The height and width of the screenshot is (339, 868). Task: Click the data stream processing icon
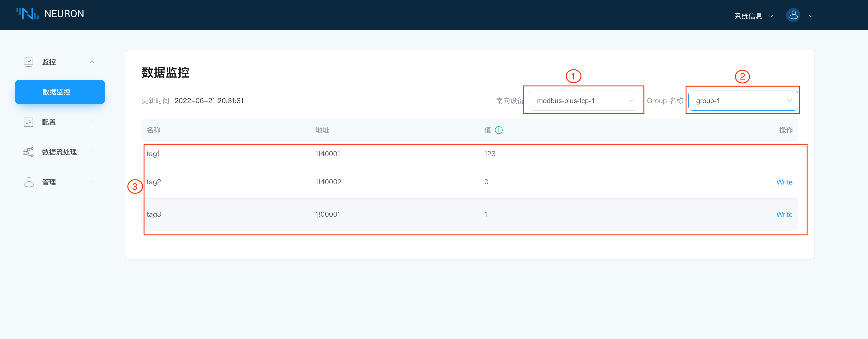29,152
